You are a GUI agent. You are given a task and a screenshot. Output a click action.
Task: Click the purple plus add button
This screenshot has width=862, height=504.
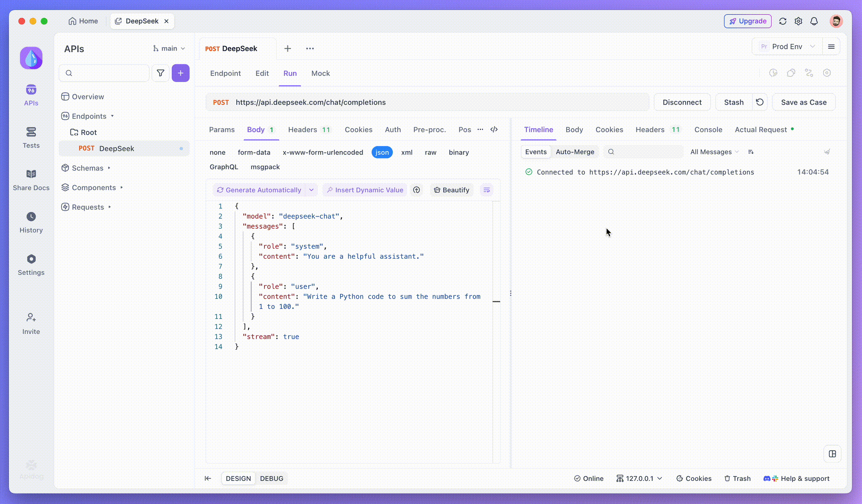[x=181, y=73]
